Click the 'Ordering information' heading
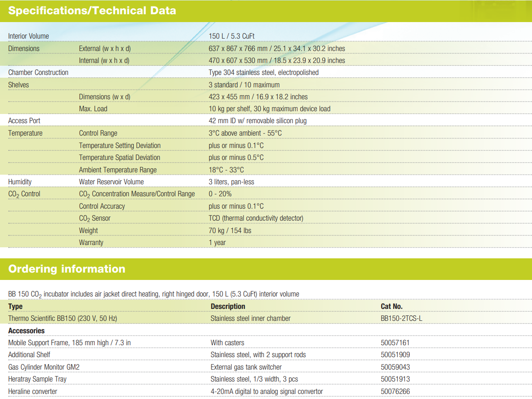 pyautogui.click(x=67, y=269)
